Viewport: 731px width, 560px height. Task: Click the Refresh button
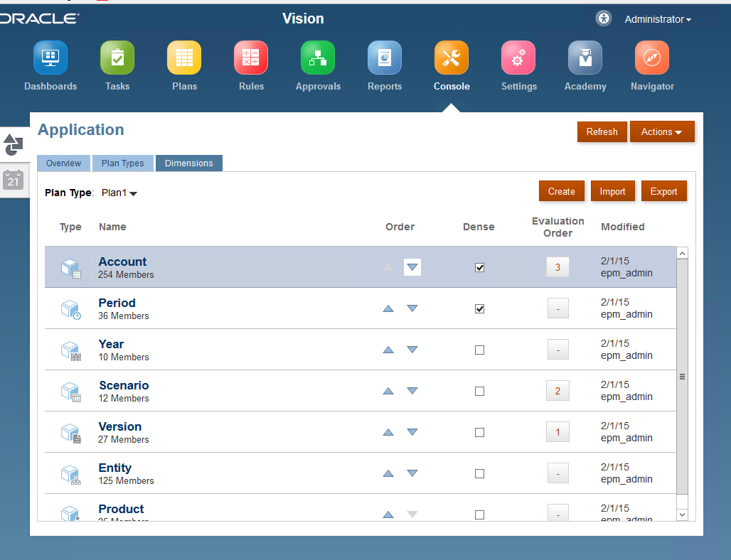tap(602, 132)
